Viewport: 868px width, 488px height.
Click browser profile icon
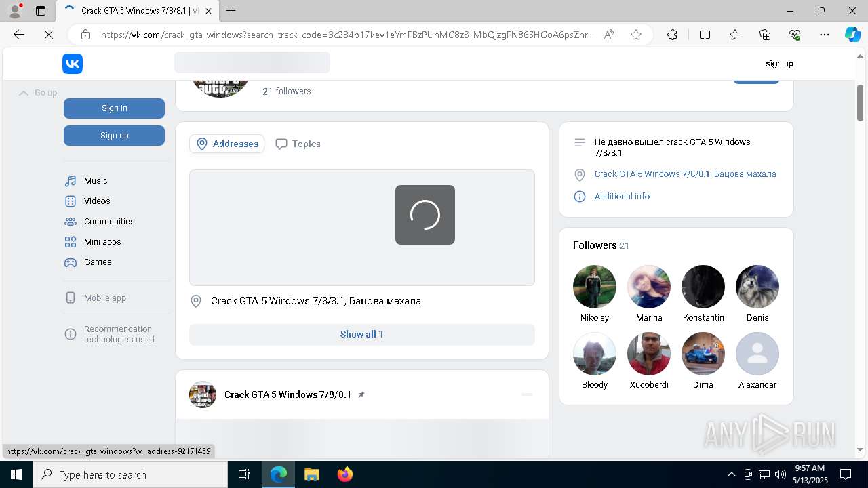tap(15, 10)
